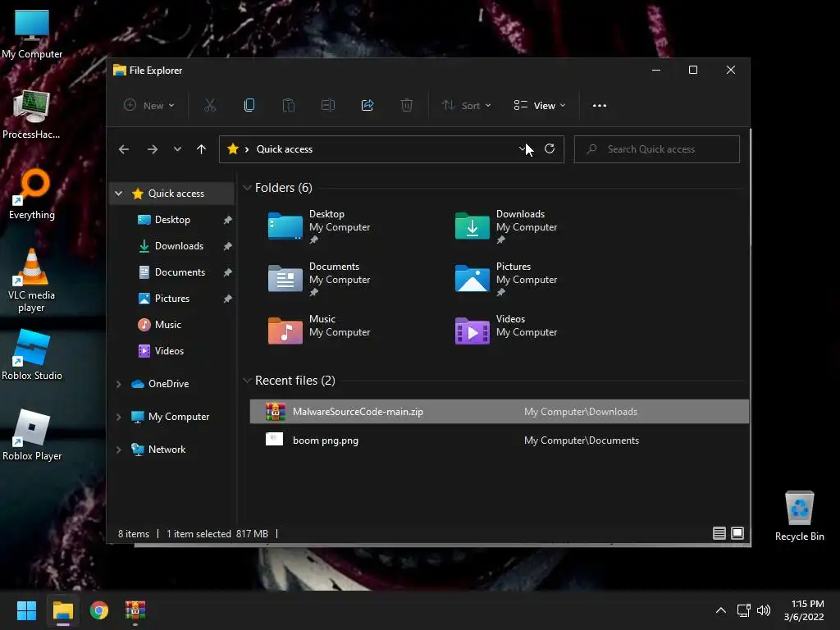840x630 pixels.
Task: Open the Sort dropdown menu
Action: click(x=466, y=106)
